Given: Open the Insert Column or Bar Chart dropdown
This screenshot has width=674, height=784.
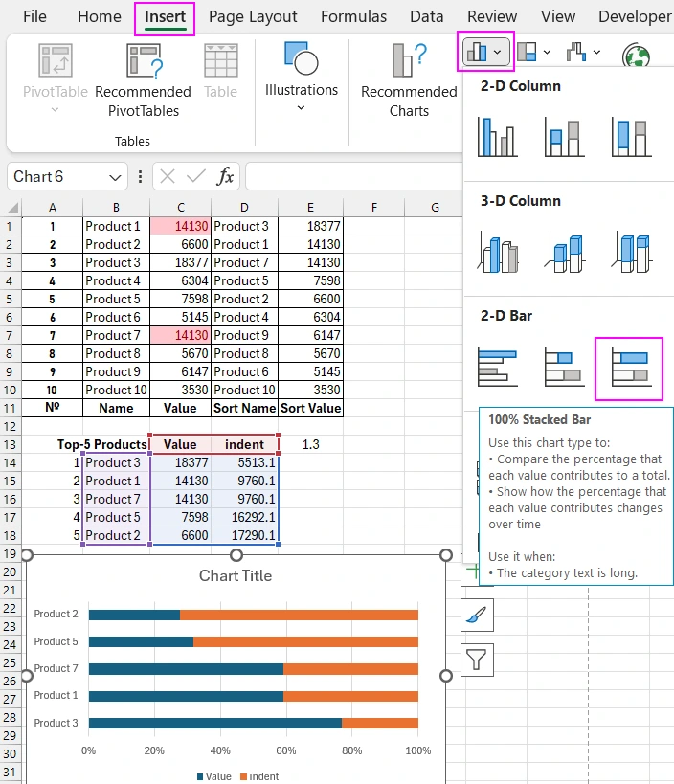Looking at the screenshot, I should pyautogui.click(x=487, y=52).
